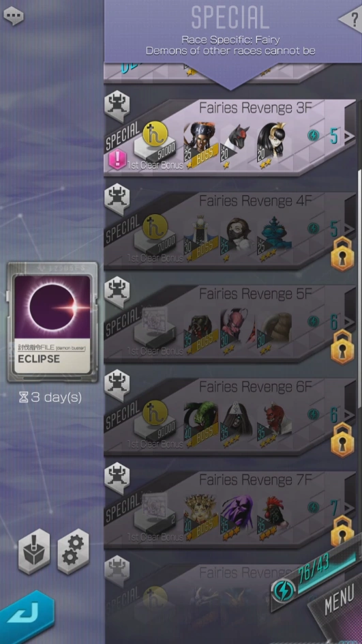Tap the stamina lightning bolt icon
Screen dimensions: 362x644
(283, 590)
